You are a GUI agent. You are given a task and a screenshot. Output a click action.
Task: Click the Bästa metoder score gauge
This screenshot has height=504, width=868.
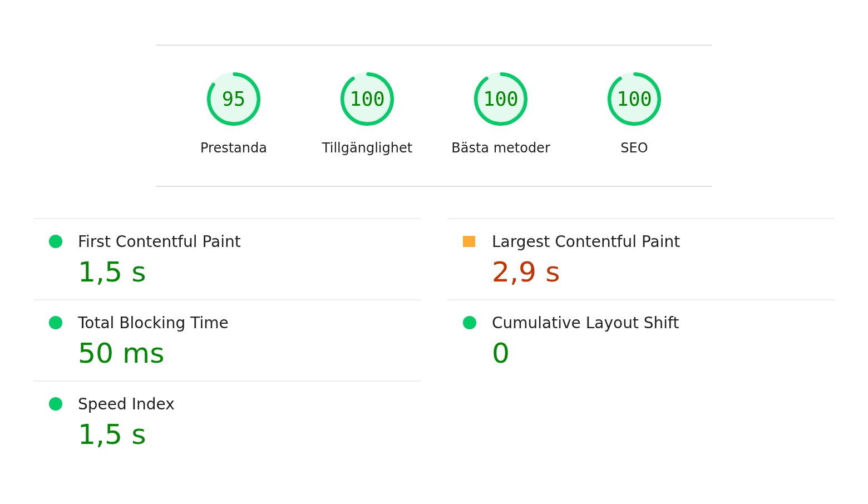501,99
